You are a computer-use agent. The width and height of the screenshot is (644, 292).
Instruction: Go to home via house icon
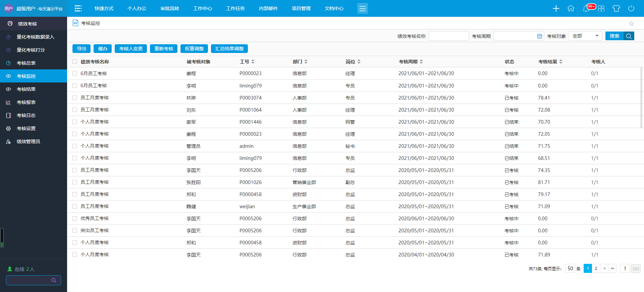tap(571, 8)
